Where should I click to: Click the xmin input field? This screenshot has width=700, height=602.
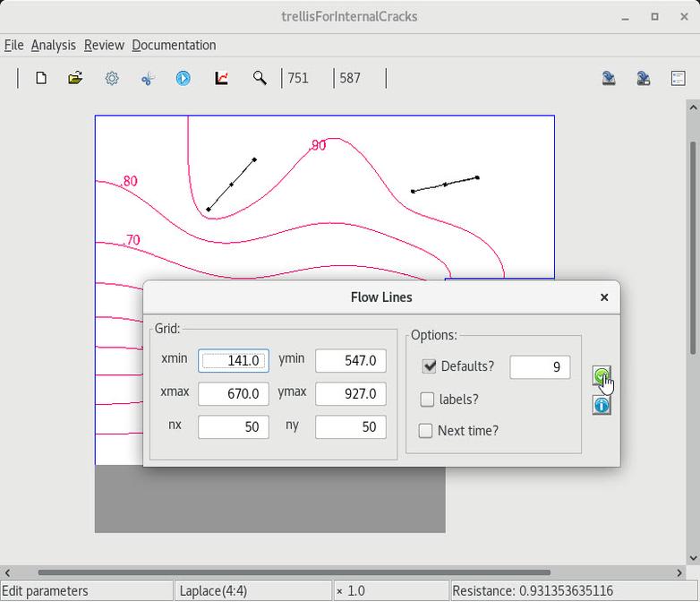(233, 361)
